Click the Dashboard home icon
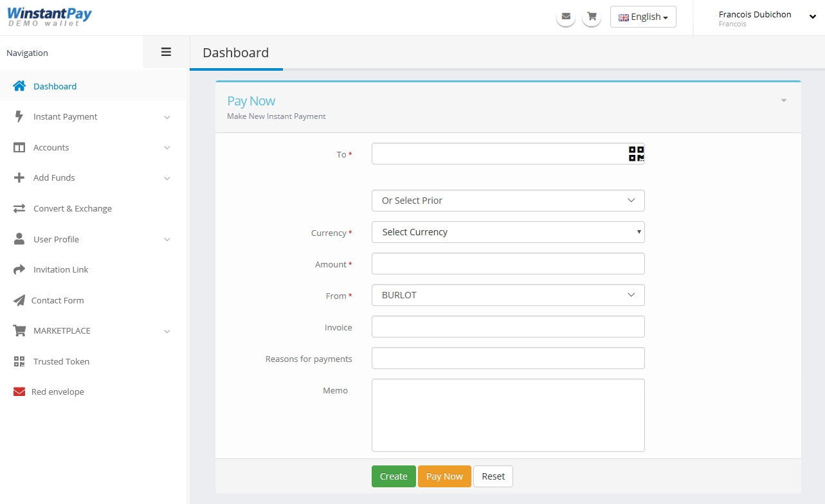Screen dimensions: 825x504 point(19,86)
